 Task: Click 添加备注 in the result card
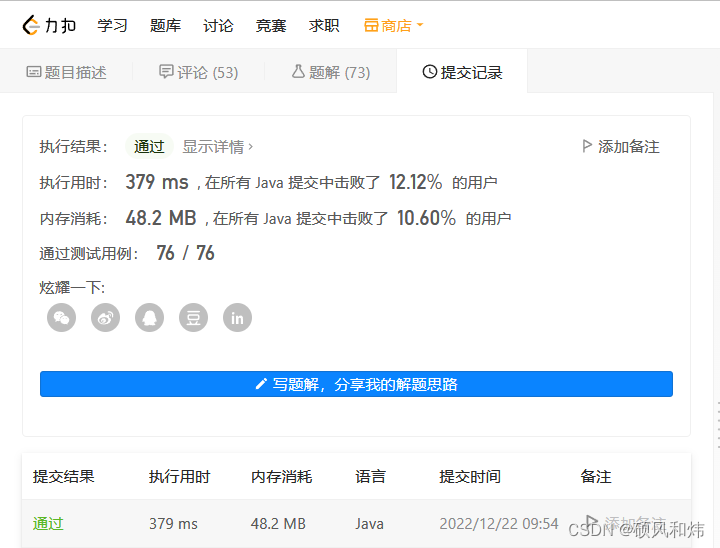(621, 147)
